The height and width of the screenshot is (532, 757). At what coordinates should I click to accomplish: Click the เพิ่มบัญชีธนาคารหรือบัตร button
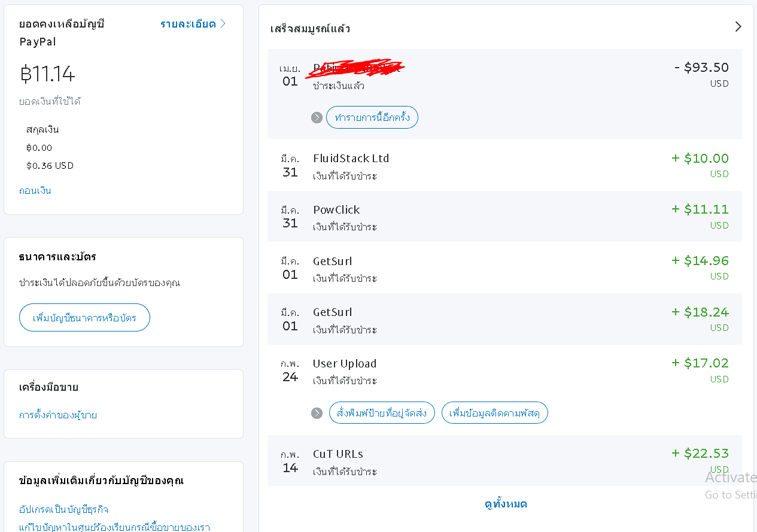[x=84, y=317]
